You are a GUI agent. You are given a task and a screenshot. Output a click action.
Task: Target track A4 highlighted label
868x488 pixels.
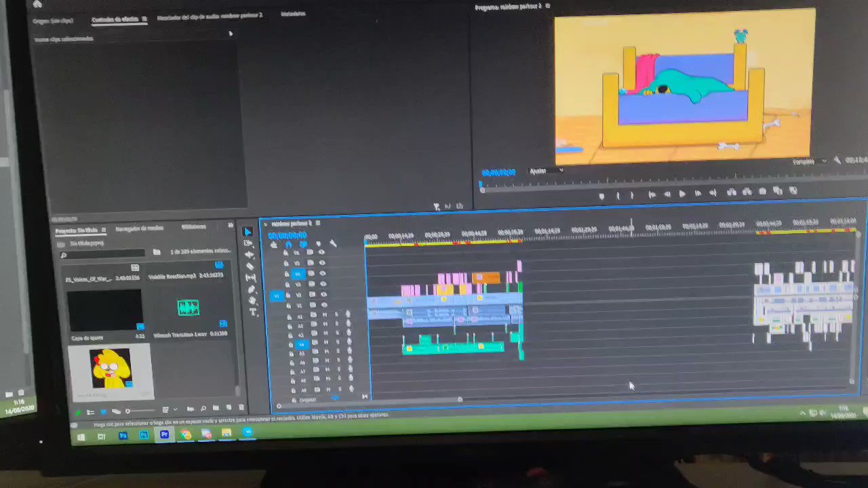(302, 344)
